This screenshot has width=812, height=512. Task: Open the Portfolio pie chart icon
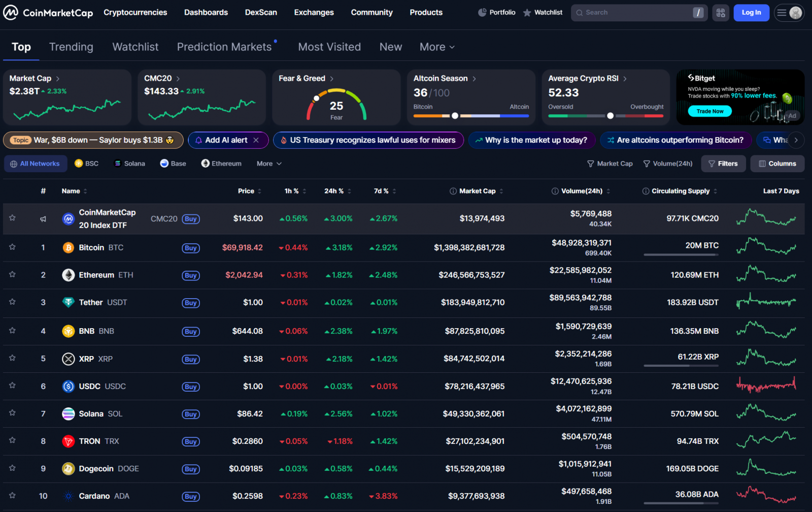(x=482, y=13)
